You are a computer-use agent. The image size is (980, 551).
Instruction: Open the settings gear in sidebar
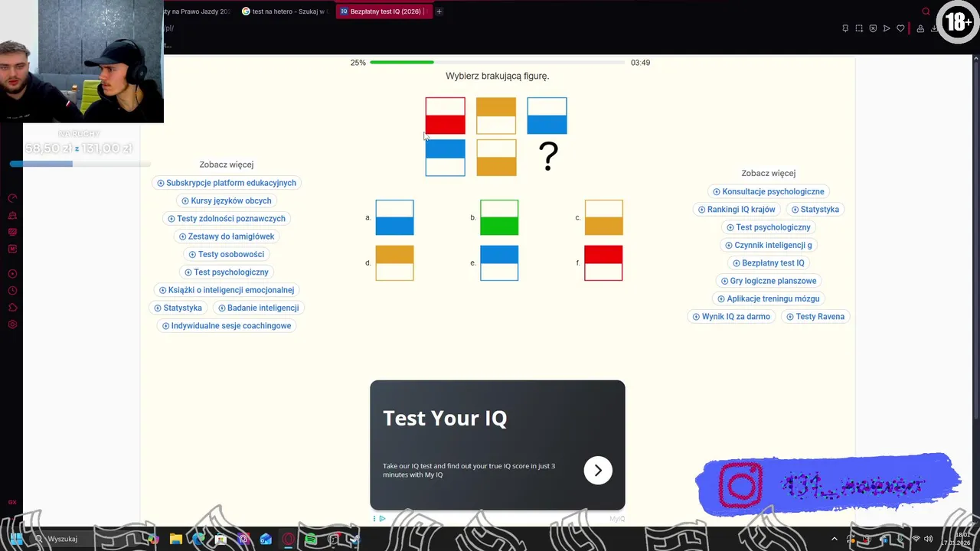tap(12, 324)
